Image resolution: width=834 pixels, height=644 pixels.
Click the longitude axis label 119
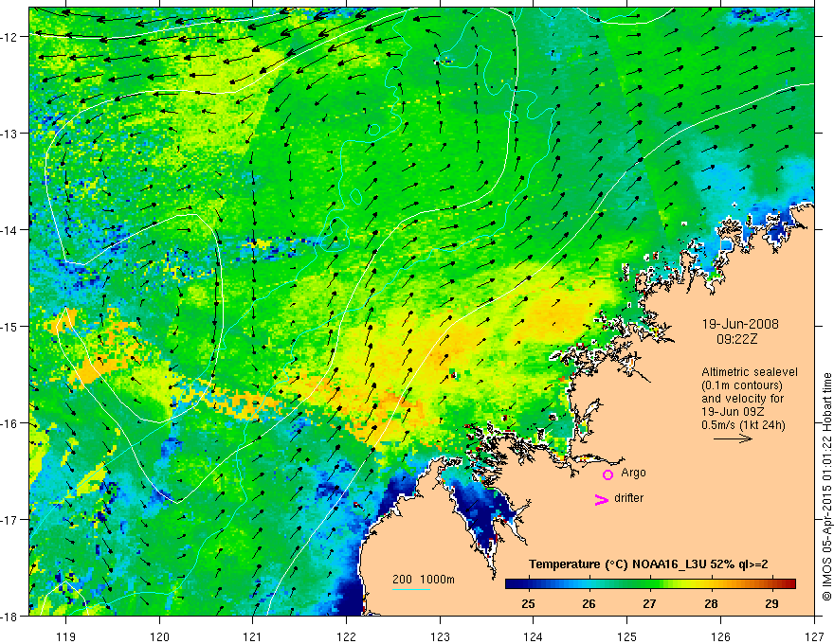[x=66, y=636]
